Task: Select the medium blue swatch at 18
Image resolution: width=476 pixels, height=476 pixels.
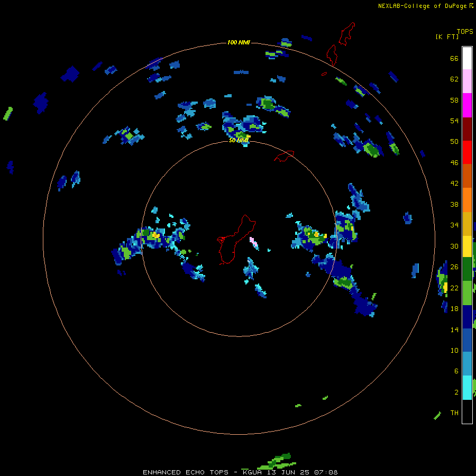Action: coord(467,340)
